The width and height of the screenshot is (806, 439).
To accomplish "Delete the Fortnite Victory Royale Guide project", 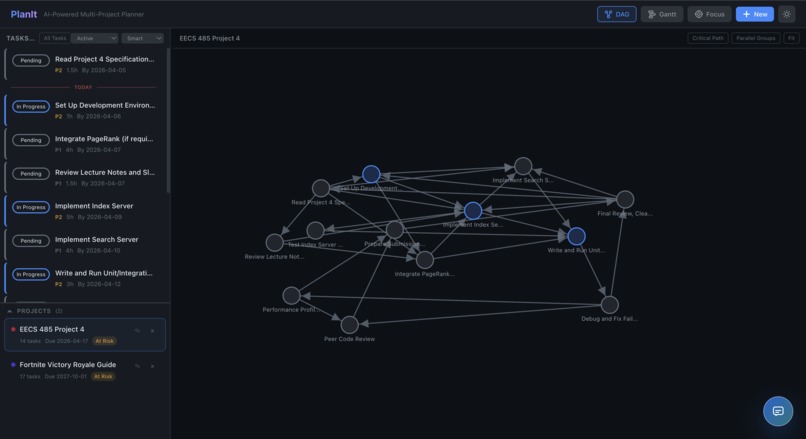I will pos(152,366).
